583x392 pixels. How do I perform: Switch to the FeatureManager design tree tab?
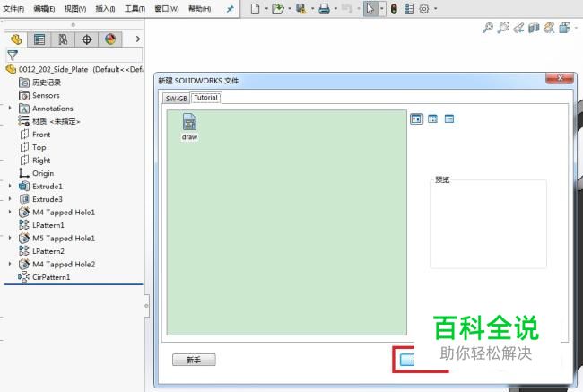click(x=16, y=39)
